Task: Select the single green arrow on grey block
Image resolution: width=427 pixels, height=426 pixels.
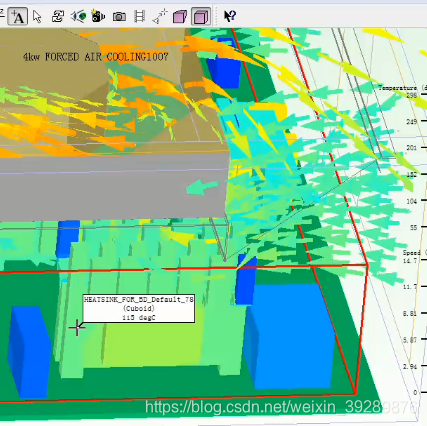Action: point(202,187)
